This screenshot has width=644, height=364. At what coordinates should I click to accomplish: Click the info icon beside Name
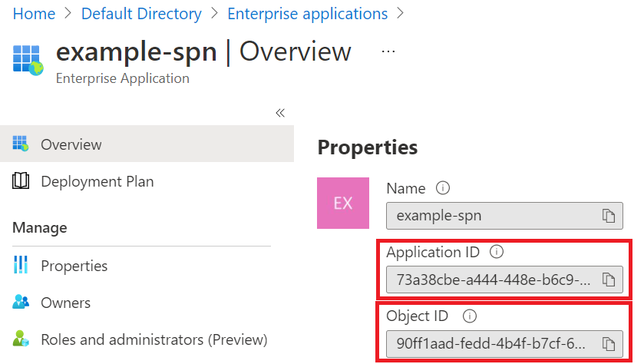click(442, 188)
